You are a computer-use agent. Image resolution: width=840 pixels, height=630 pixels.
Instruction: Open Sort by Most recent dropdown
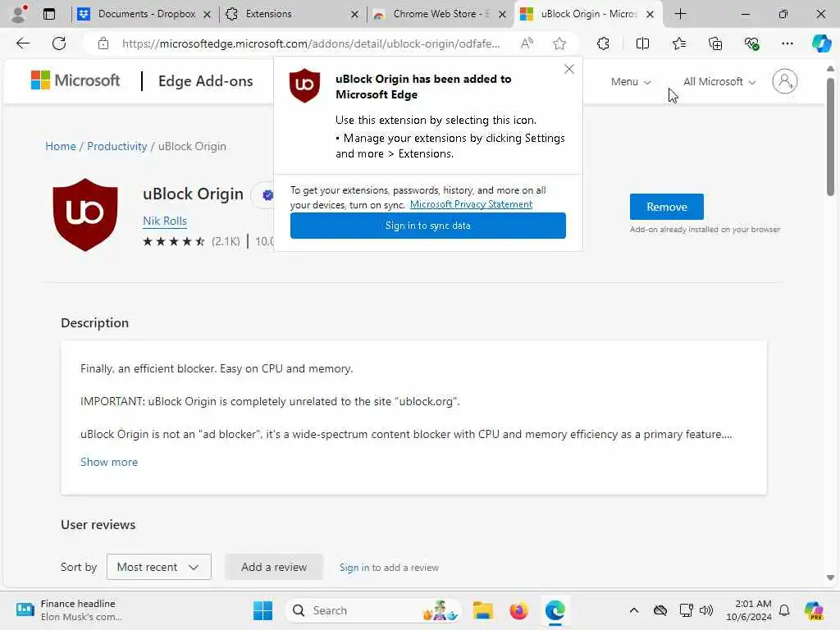coord(158,567)
